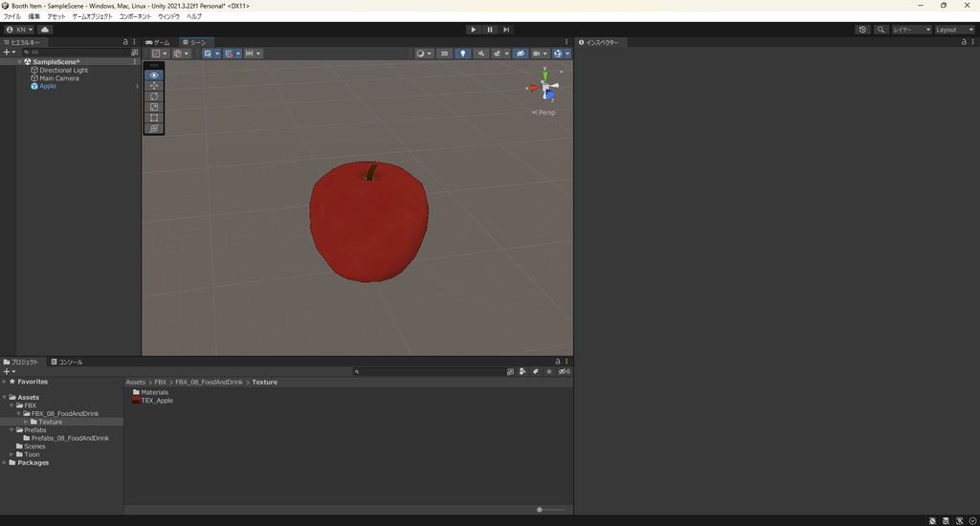The image size is (980, 526).
Task: Select the View (eye) tool in the scene overlay
Action: point(154,75)
